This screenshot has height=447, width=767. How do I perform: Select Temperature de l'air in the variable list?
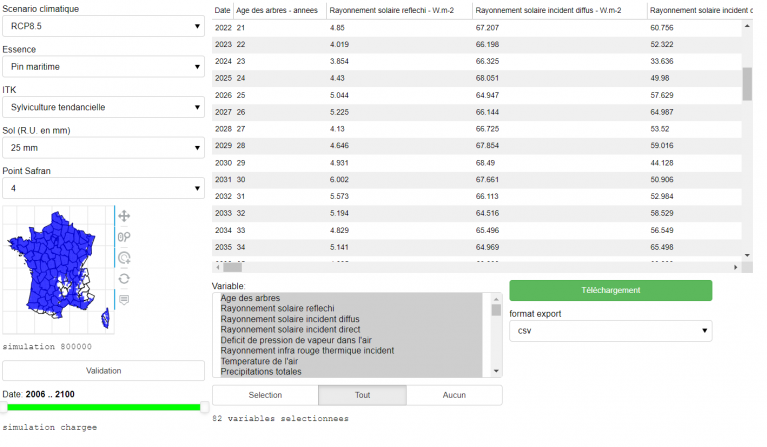271,361
